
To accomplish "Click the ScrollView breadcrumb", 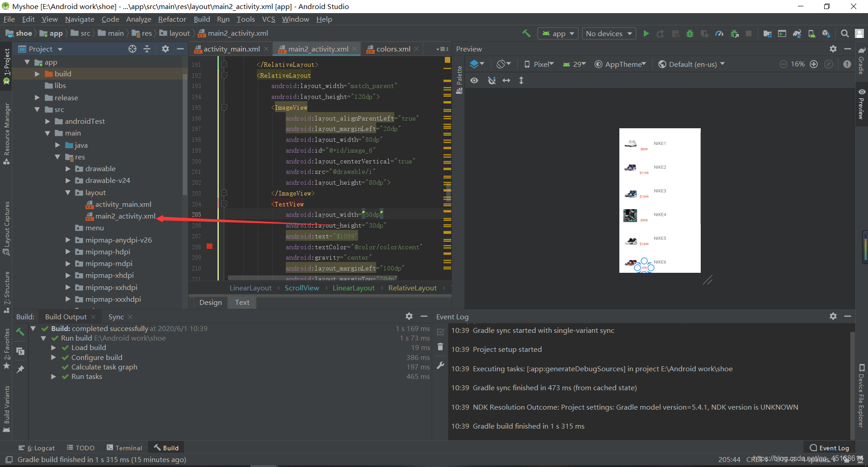I will (x=302, y=288).
